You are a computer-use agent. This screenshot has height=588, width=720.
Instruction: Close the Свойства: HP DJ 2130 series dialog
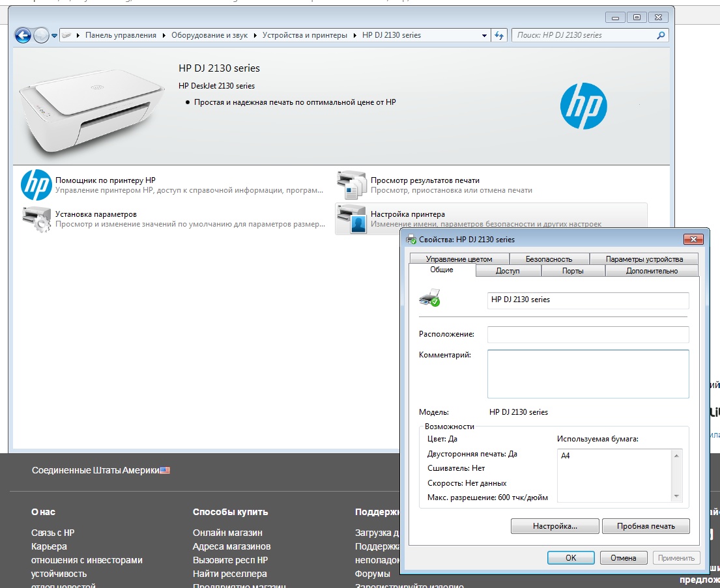tap(693, 239)
